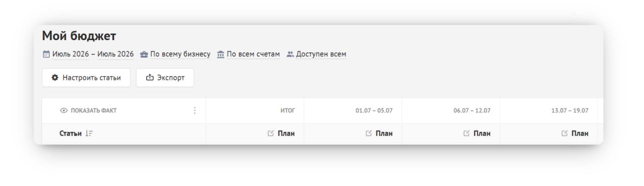Click the people icon near Доступен всем
The width and height of the screenshot is (644, 186).
(290, 54)
